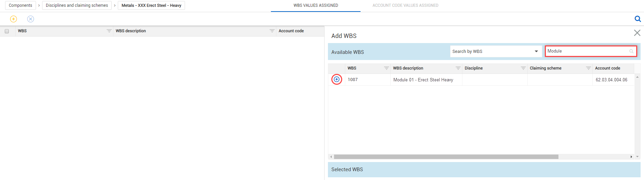Click the blue remove circle-x icon
Screen dimensions: 644x180
point(31,19)
